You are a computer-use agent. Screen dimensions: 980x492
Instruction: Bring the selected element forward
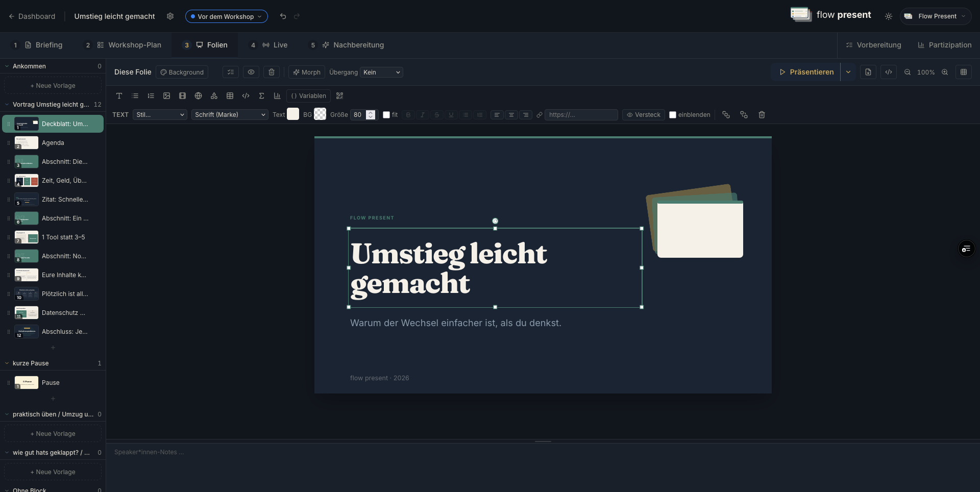[x=726, y=115]
